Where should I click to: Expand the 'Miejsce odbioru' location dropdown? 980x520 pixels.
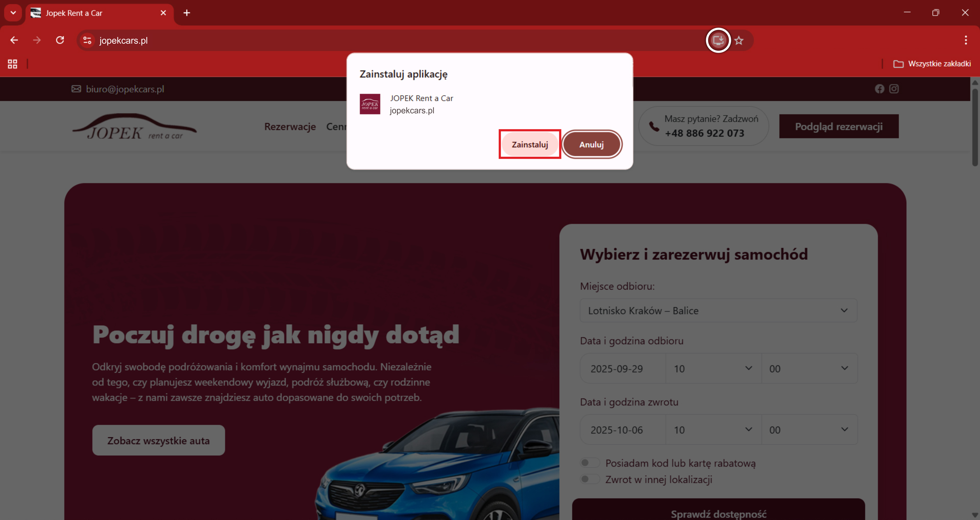coord(718,311)
